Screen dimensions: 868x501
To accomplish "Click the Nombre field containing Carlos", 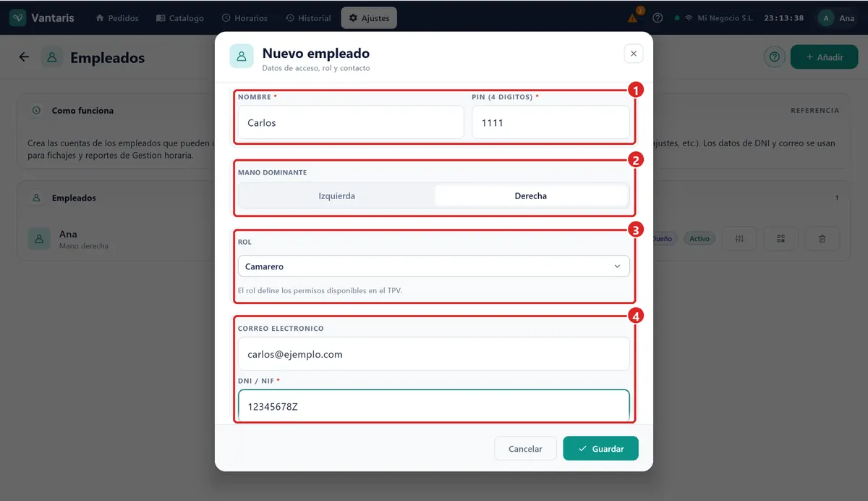I will [x=351, y=122].
